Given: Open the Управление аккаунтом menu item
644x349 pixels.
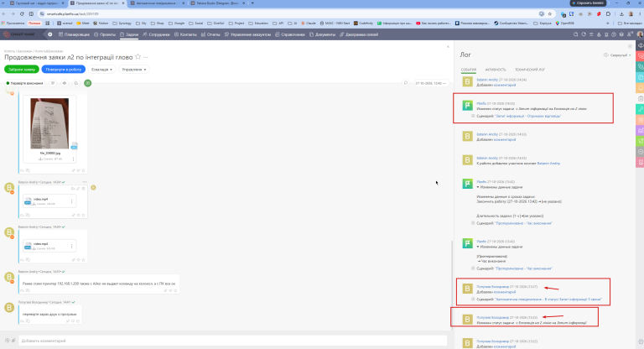Looking at the screenshot, I should (x=247, y=34).
